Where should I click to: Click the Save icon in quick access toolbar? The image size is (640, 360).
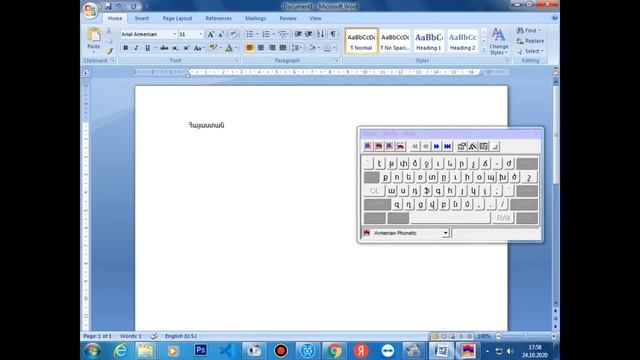108,6
